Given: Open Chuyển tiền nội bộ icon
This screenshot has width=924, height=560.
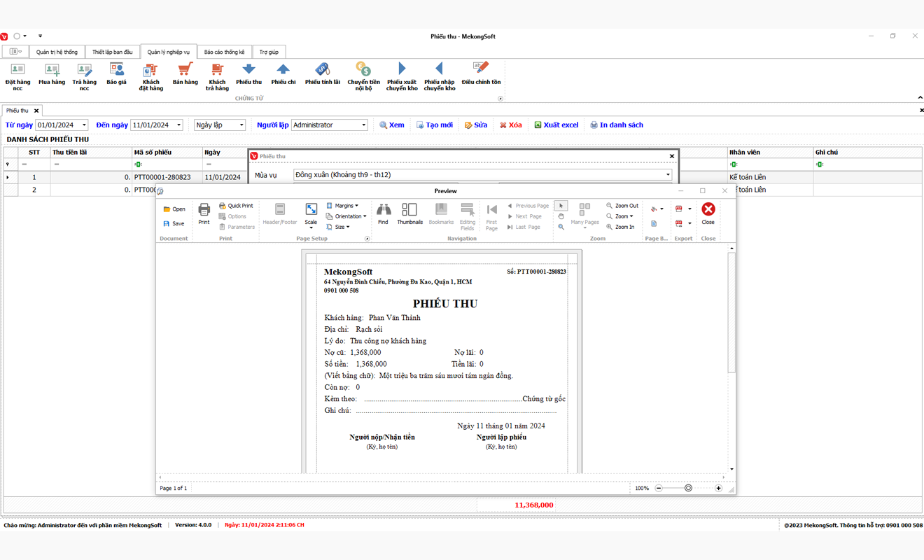Looking at the screenshot, I should click(363, 69).
